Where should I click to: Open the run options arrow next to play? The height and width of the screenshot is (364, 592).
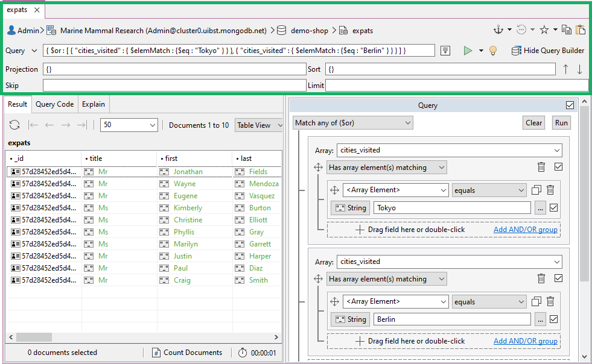point(481,51)
